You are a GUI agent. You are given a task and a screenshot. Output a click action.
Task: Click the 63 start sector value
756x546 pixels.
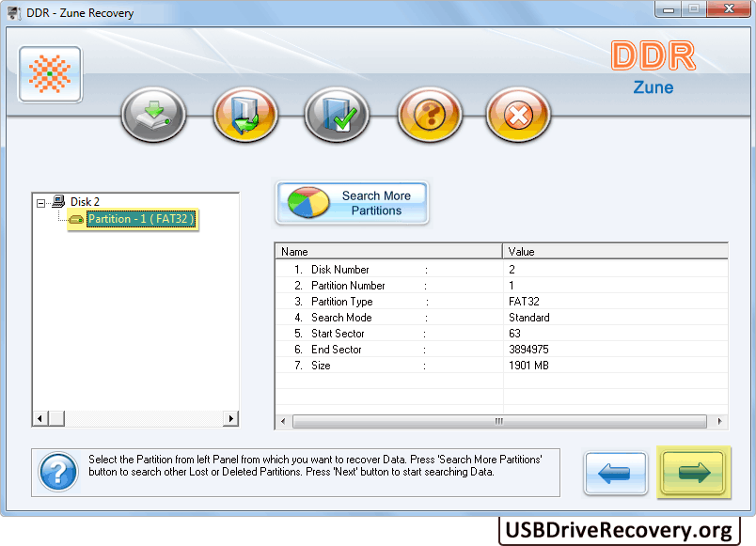[x=514, y=333]
